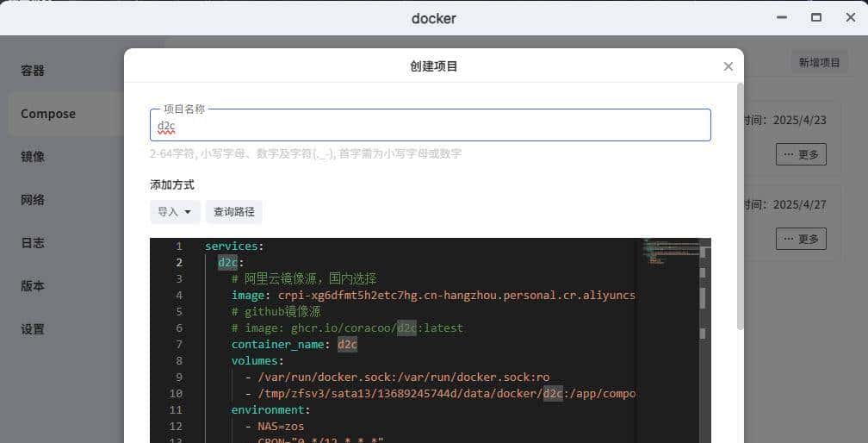Click the dialog vertical scrollbar

click(x=741, y=206)
